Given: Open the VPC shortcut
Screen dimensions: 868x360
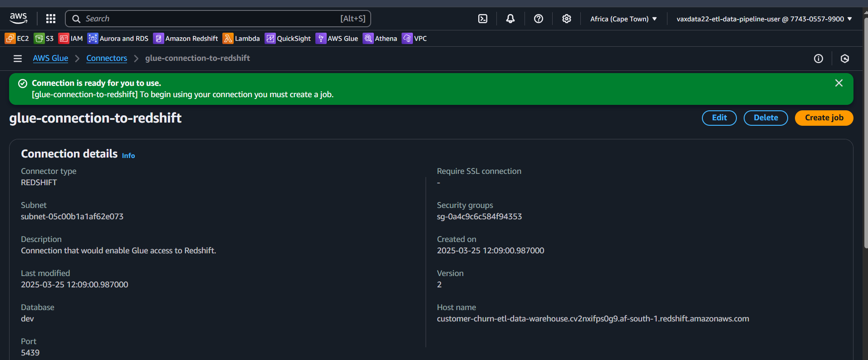Looking at the screenshot, I should click(415, 39).
